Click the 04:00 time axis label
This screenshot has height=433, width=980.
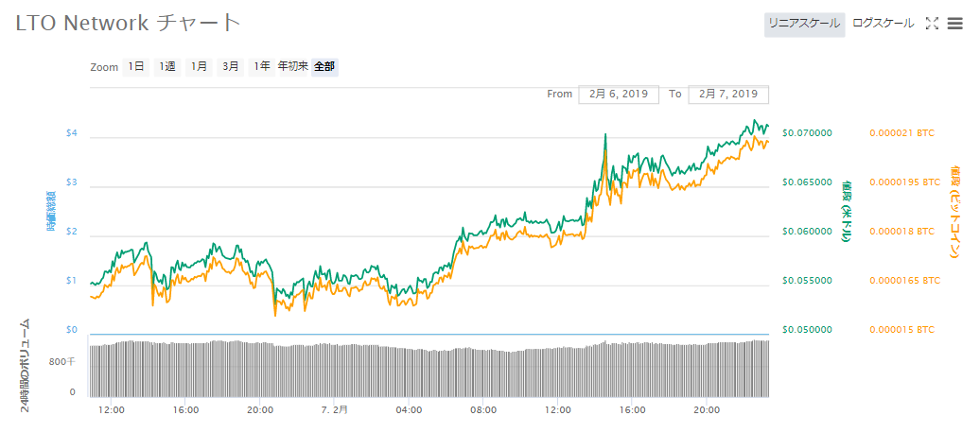pos(409,410)
